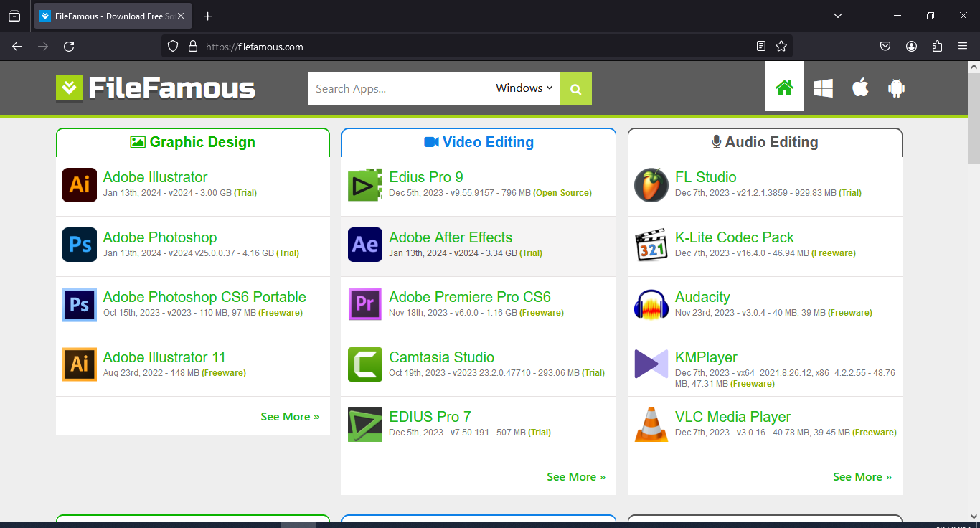Bookmark this page with the star icon
Screen dimensions: 980x528
[x=781, y=47]
